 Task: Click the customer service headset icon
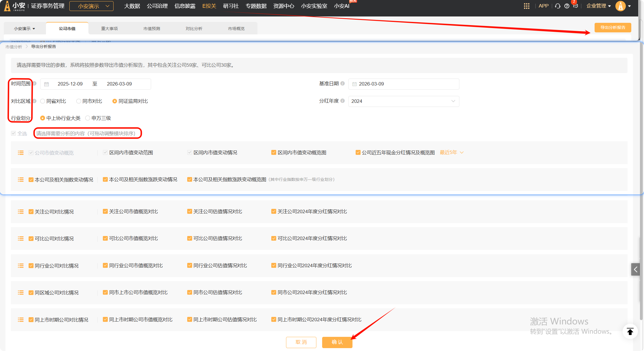click(558, 6)
